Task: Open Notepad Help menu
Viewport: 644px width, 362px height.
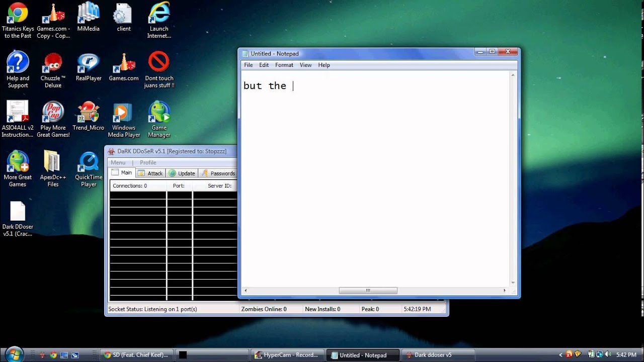Action: tap(324, 65)
